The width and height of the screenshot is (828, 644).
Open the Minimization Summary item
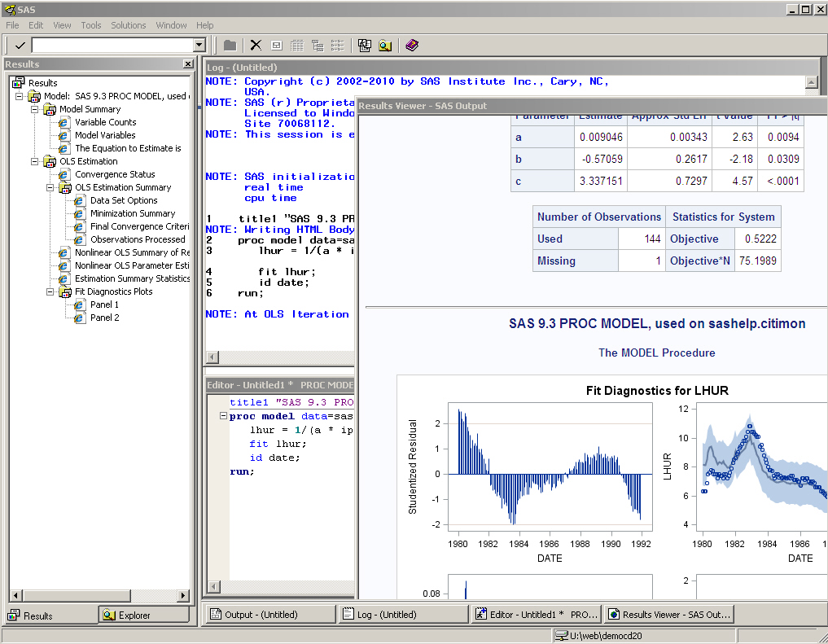[x=133, y=213]
